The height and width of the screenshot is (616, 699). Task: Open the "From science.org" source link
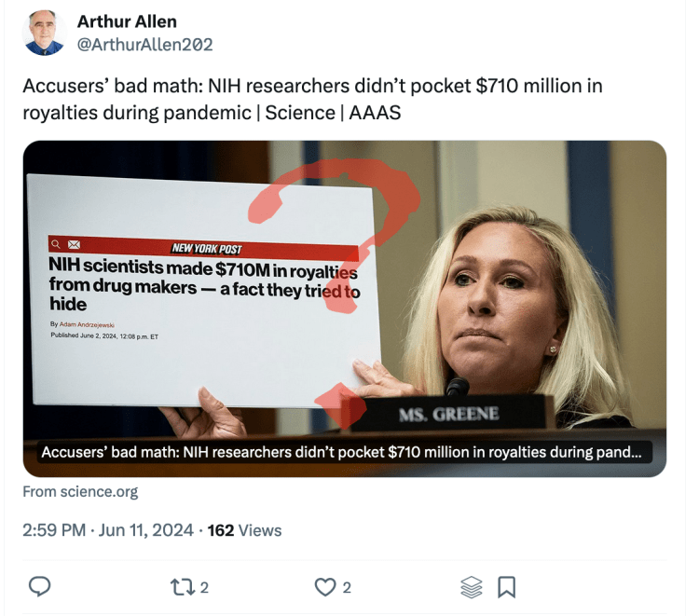click(x=80, y=491)
